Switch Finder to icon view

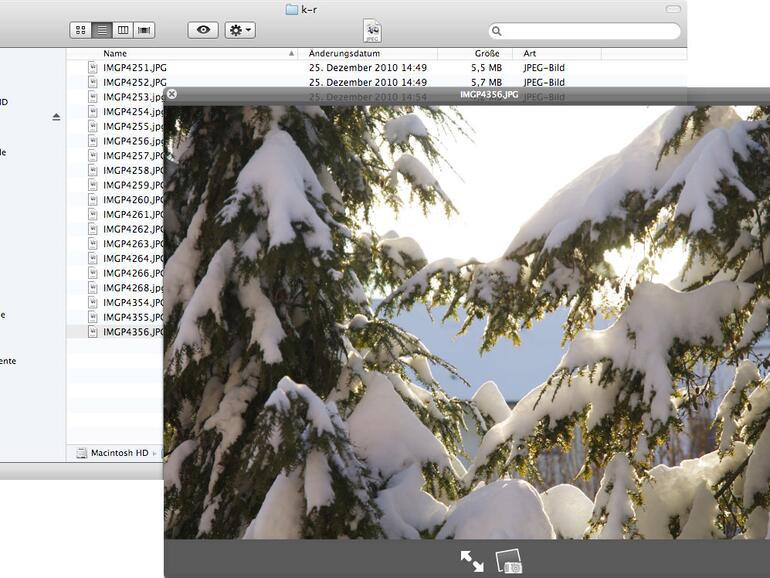pos(80,30)
